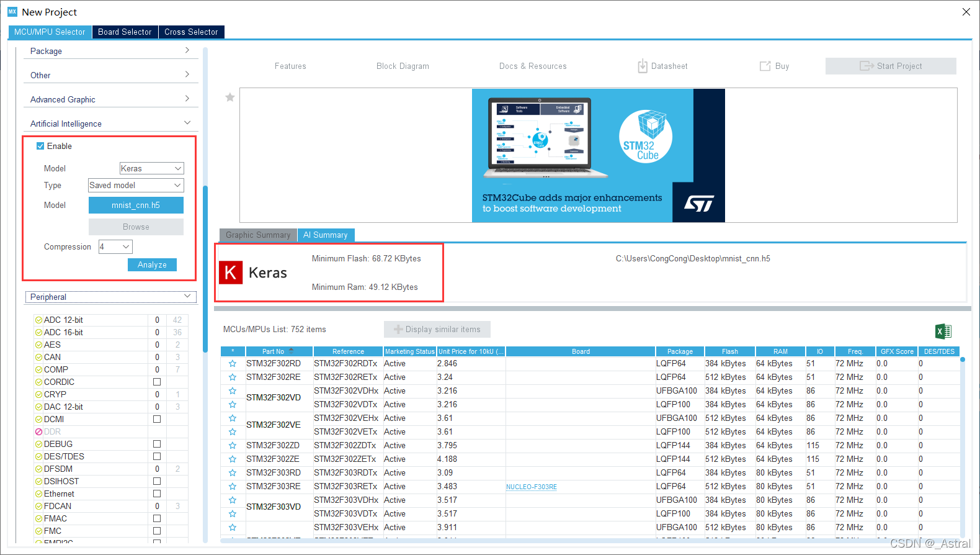The height and width of the screenshot is (555, 980).
Task: Open the Keras model dropdown
Action: pyautogui.click(x=151, y=168)
